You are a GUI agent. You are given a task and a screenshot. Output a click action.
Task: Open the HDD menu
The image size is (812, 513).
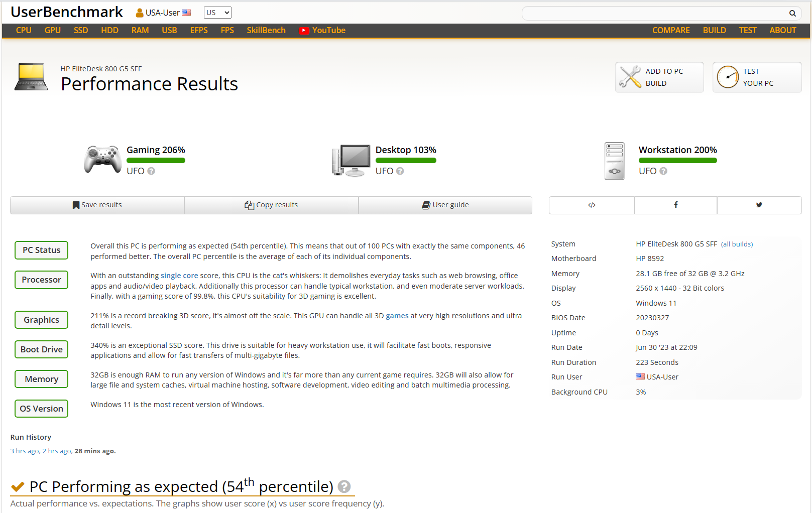click(109, 30)
